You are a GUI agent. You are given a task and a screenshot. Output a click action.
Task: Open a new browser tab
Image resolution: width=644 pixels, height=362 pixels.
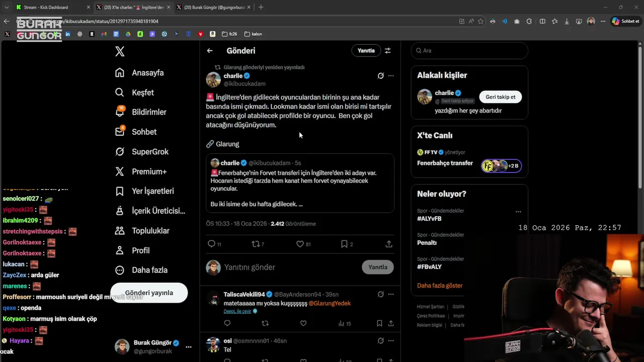(x=261, y=7)
